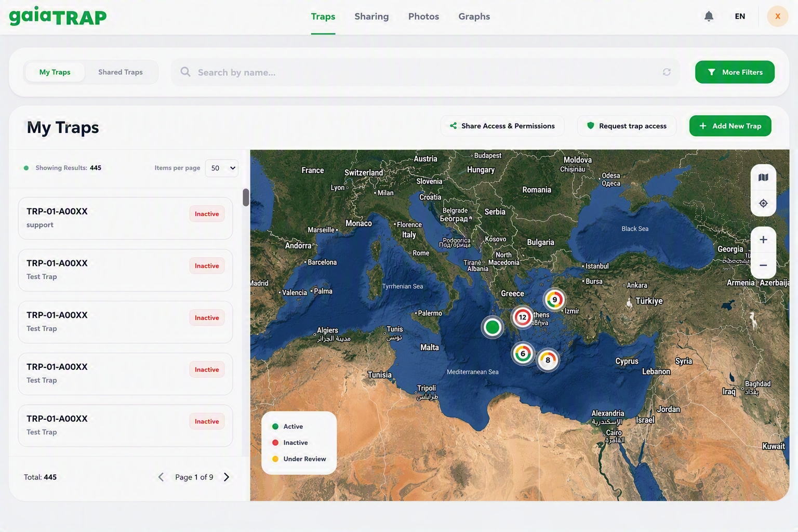Open the user avatar X menu

click(778, 16)
